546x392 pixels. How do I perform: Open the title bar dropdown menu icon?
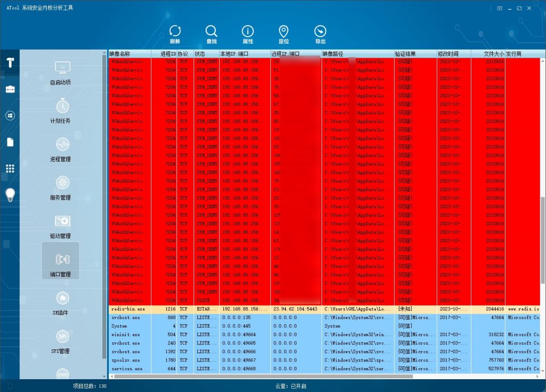tap(500, 8)
